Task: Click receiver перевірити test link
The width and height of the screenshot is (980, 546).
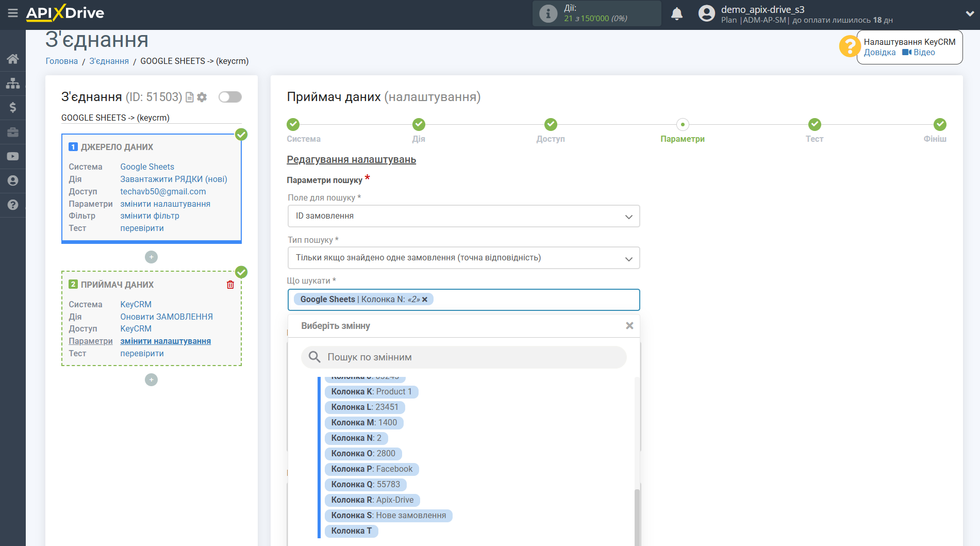Action: click(142, 353)
